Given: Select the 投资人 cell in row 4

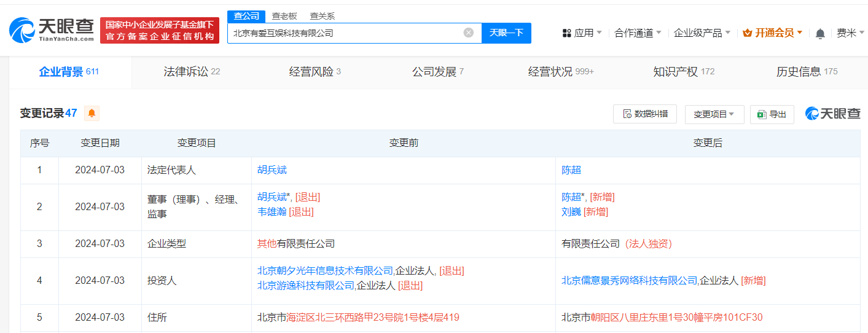Looking at the screenshot, I should coord(197,281).
